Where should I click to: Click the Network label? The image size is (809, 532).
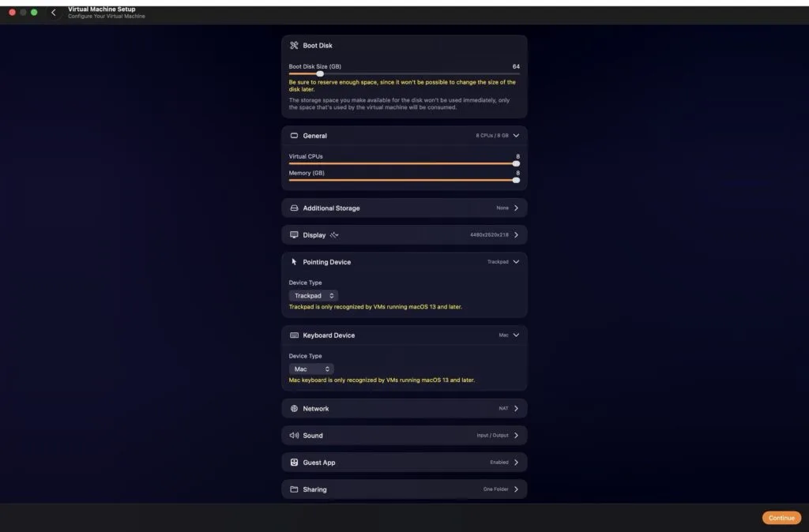[x=316, y=408]
